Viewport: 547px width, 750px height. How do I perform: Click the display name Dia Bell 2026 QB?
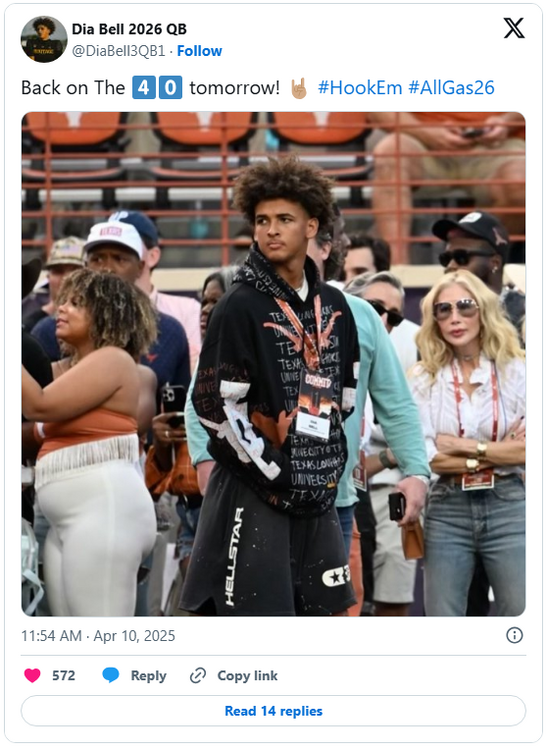pyautogui.click(x=129, y=29)
